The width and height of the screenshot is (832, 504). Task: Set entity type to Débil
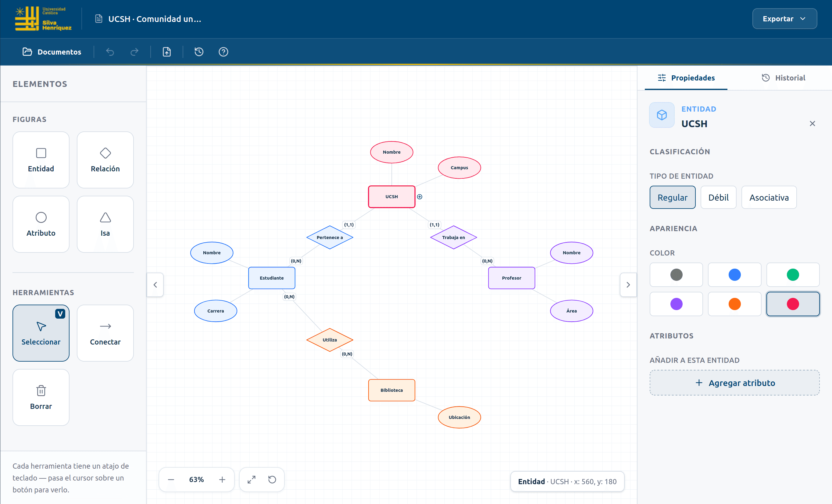[x=719, y=197]
